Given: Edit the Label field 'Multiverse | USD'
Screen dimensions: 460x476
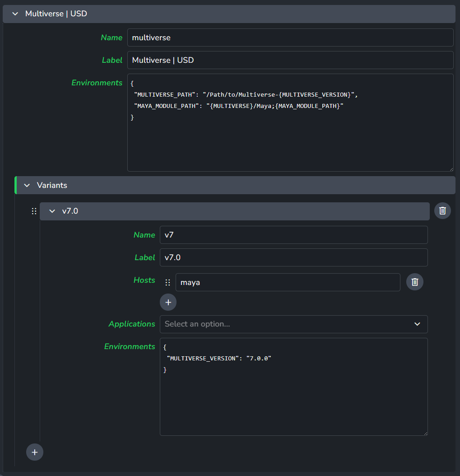Looking at the screenshot, I should pos(290,60).
